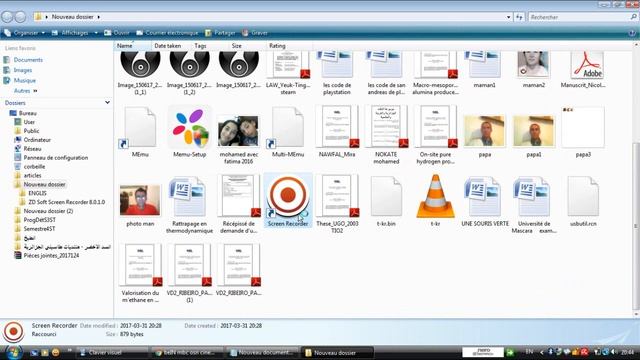Click the Partager toolbar button
This screenshot has height=360, width=640.
tap(220, 33)
